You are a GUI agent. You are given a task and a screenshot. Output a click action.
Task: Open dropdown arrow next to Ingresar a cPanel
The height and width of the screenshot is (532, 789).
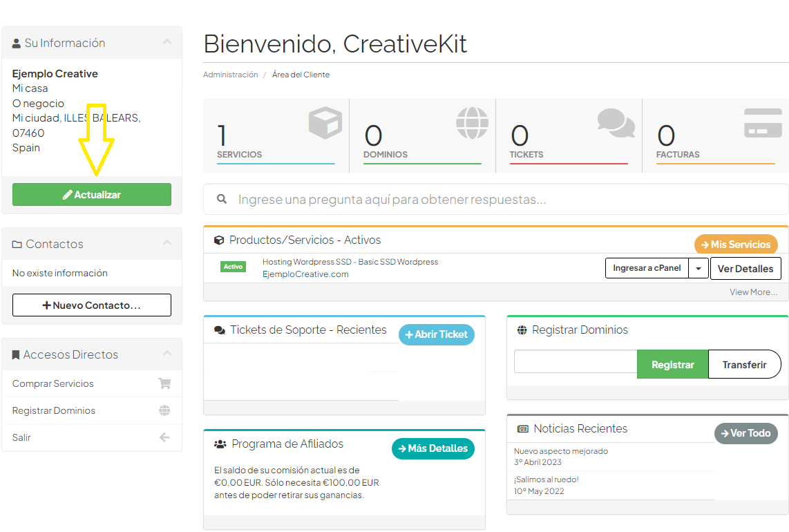pos(698,268)
